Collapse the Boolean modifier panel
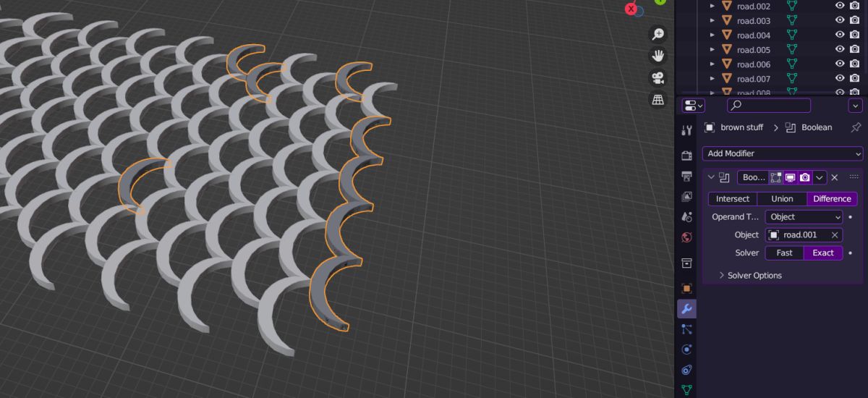Screen dimensions: 868x398 click(711, 177)
